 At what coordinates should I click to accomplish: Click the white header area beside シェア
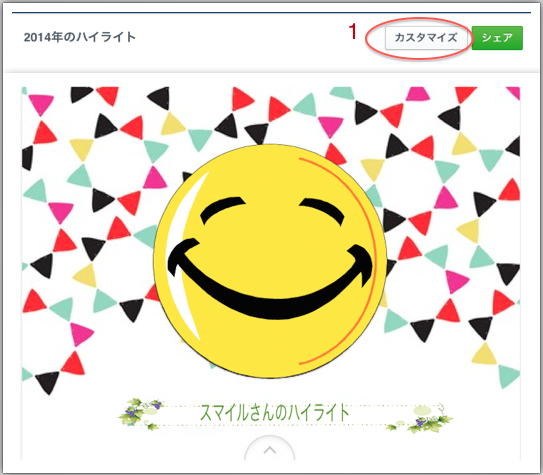pos(527,38)
